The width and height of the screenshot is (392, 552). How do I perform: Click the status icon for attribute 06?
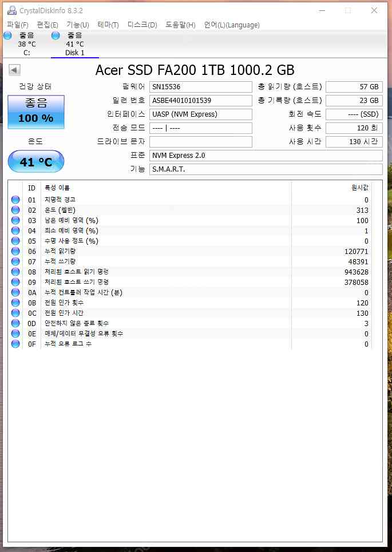click(15, 251)
